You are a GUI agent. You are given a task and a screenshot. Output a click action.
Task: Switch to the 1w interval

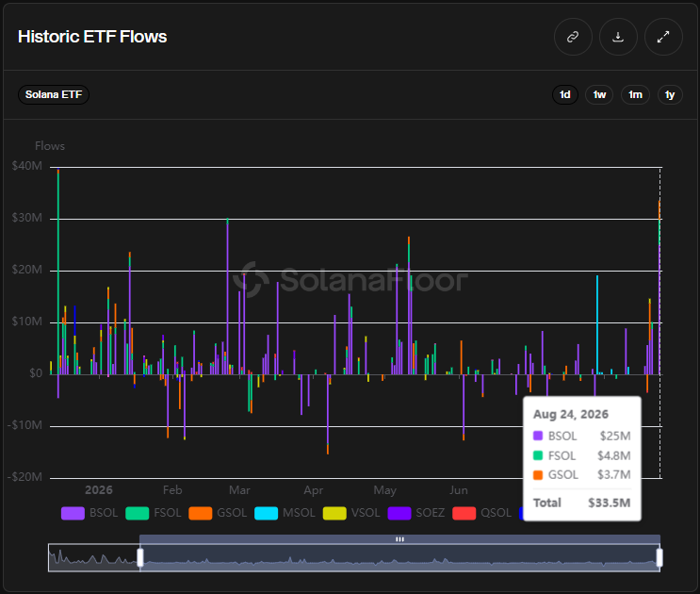[x=599, y=94]
